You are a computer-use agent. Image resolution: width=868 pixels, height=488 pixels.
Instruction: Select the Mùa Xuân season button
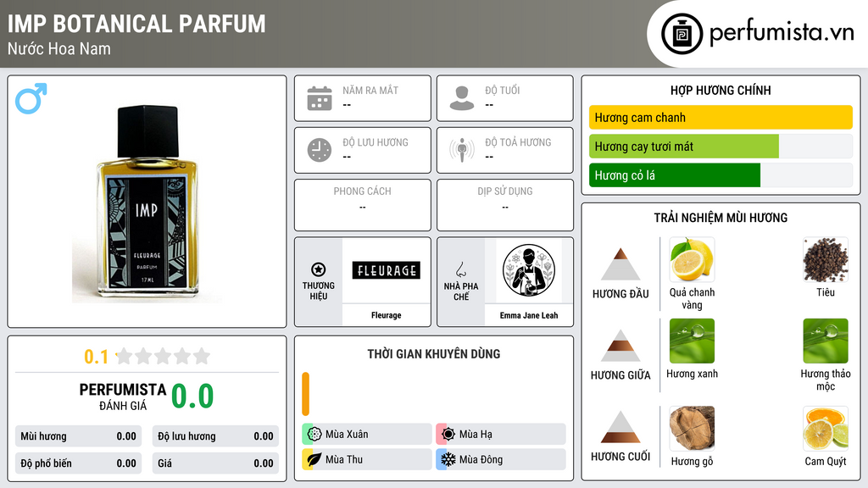pos(367,435)
